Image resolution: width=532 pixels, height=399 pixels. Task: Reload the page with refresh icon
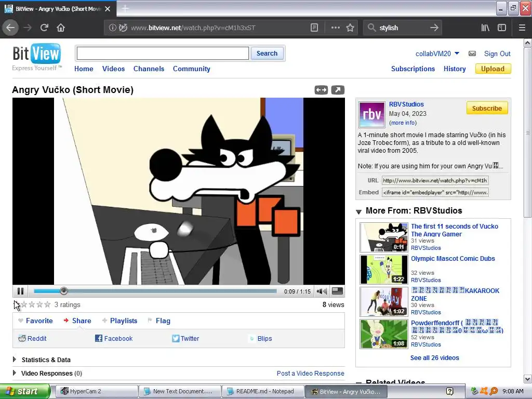(45, 28)
